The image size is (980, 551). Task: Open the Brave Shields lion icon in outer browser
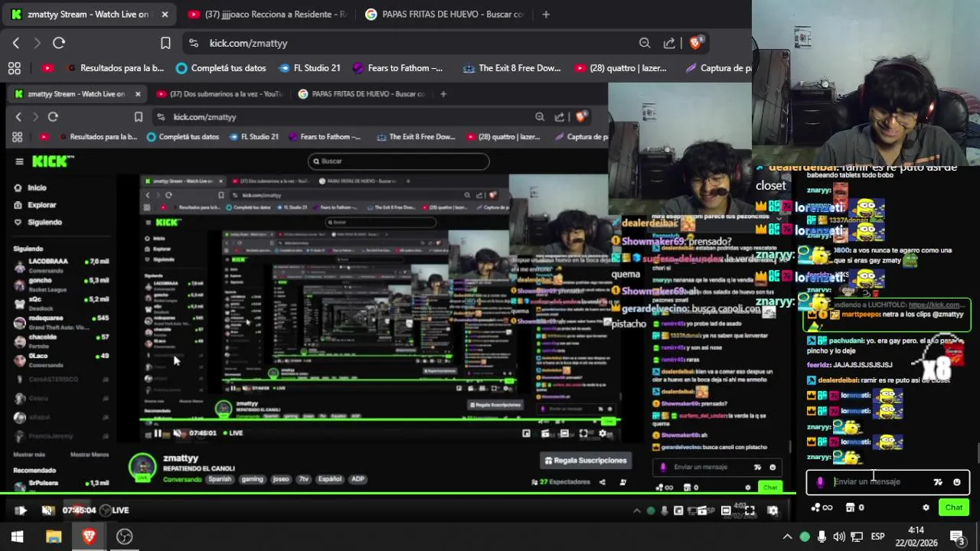coord(695,43)
